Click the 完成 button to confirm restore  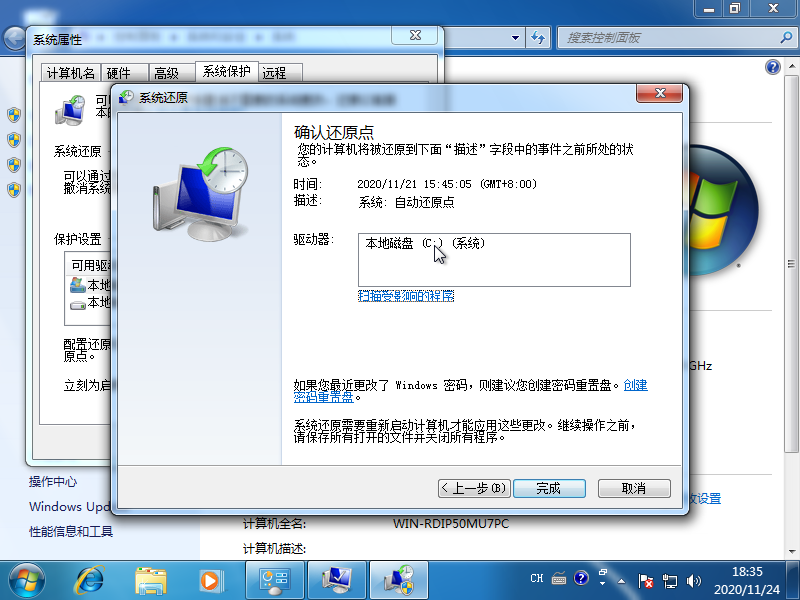point(549,488)
